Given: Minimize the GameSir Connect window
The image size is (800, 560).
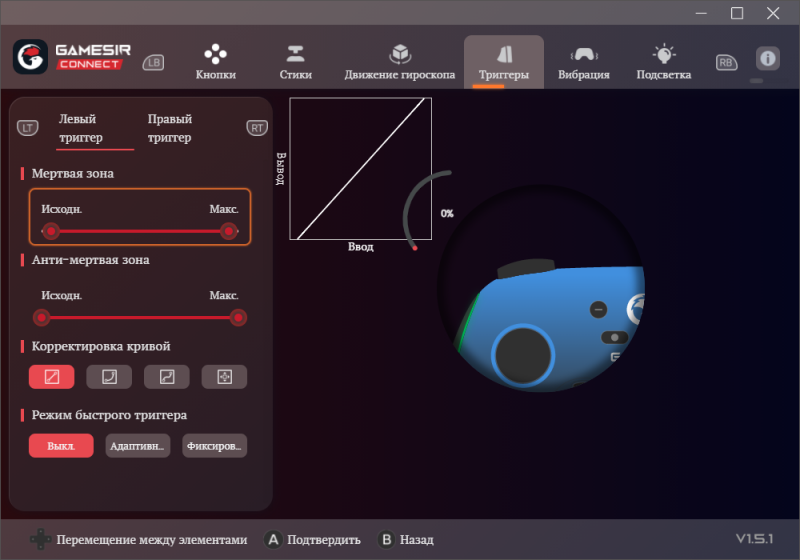Looking at the screenshot, I should (702, 13).
